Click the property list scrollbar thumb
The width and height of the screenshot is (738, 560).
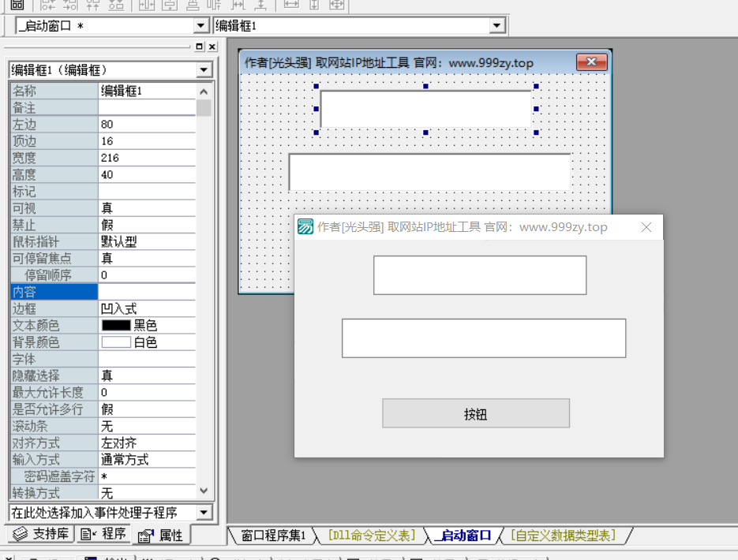[x=204, y=108]
